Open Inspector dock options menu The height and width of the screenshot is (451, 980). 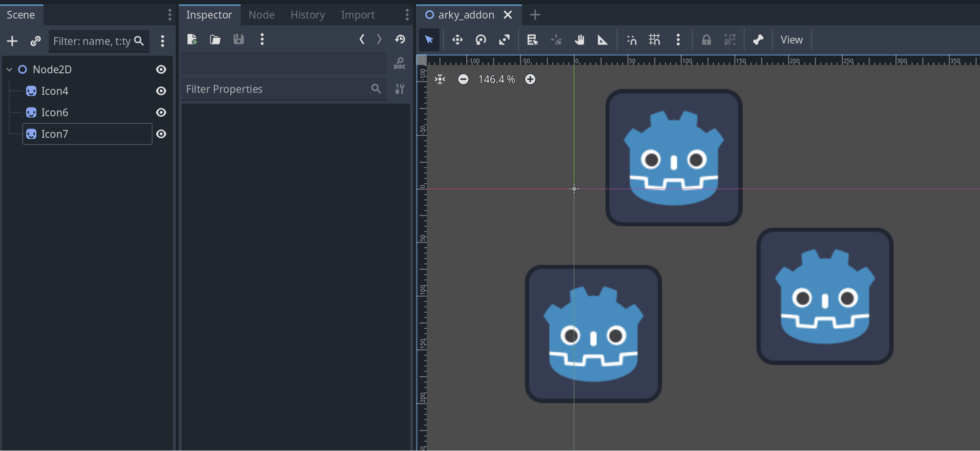point(407,15)
